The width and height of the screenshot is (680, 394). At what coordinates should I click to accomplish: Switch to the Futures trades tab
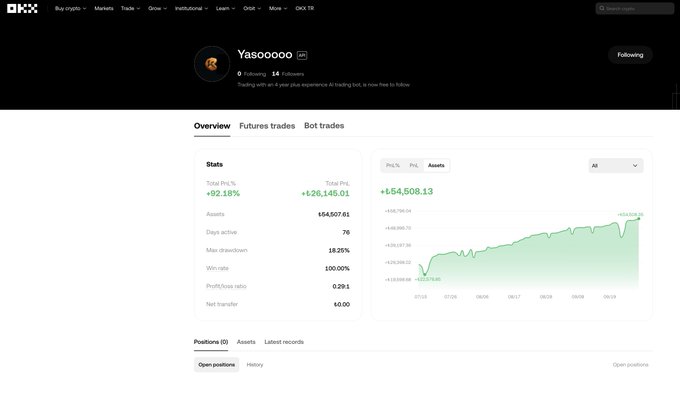[267, 126]
